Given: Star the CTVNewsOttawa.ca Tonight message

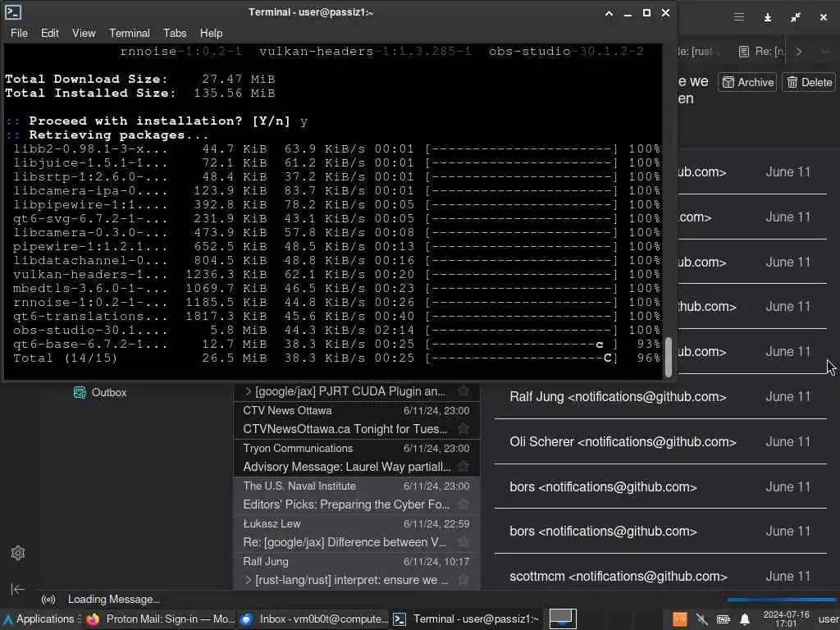Looking at the screenshot, I should 463,429.
